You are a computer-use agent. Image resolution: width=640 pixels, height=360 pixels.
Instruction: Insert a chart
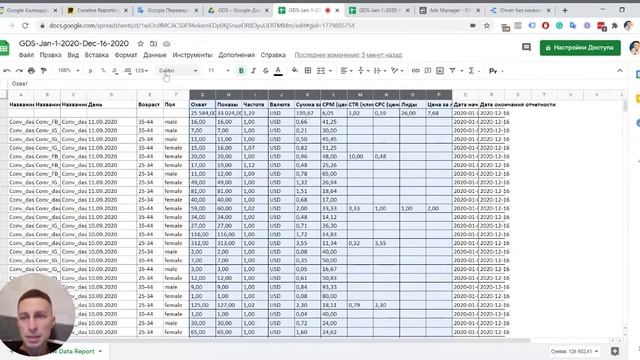[440, 71]
